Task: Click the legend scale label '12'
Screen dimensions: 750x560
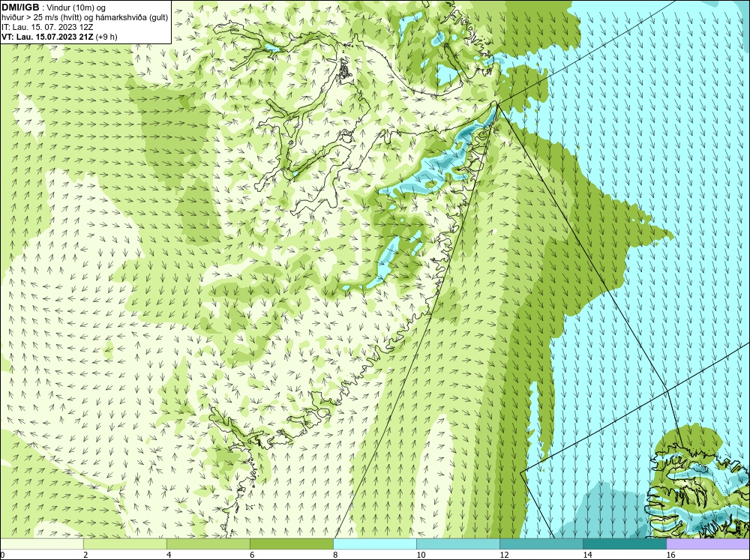Action: 504,555
